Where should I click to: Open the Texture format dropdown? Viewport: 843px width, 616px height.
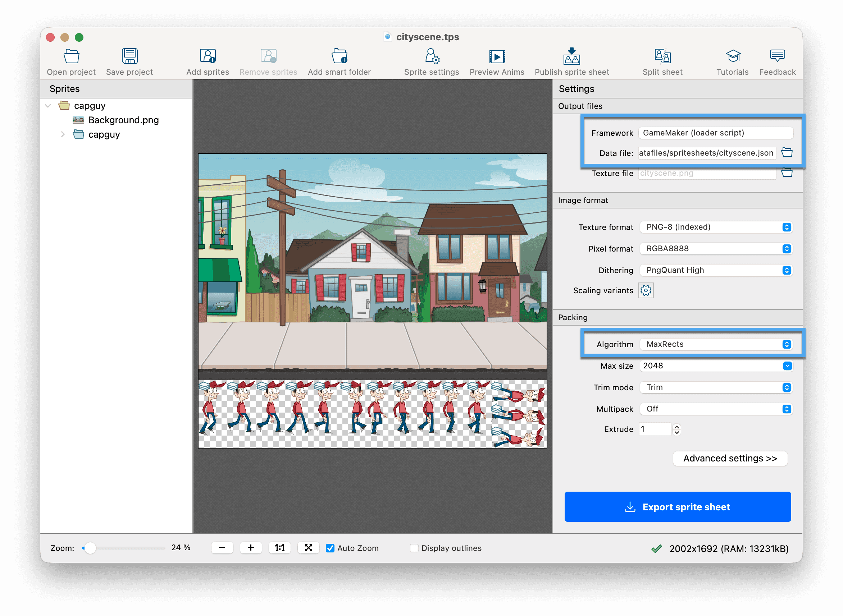coord(716,227)
